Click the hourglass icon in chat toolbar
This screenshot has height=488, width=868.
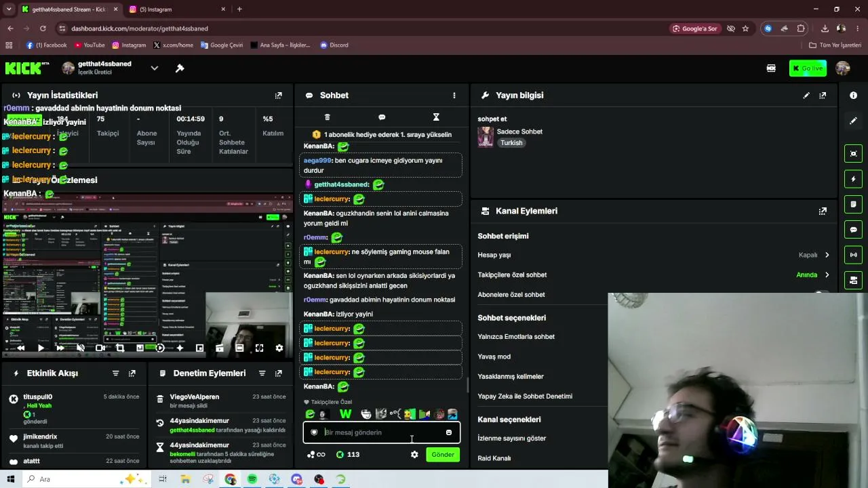click(436, 117)
